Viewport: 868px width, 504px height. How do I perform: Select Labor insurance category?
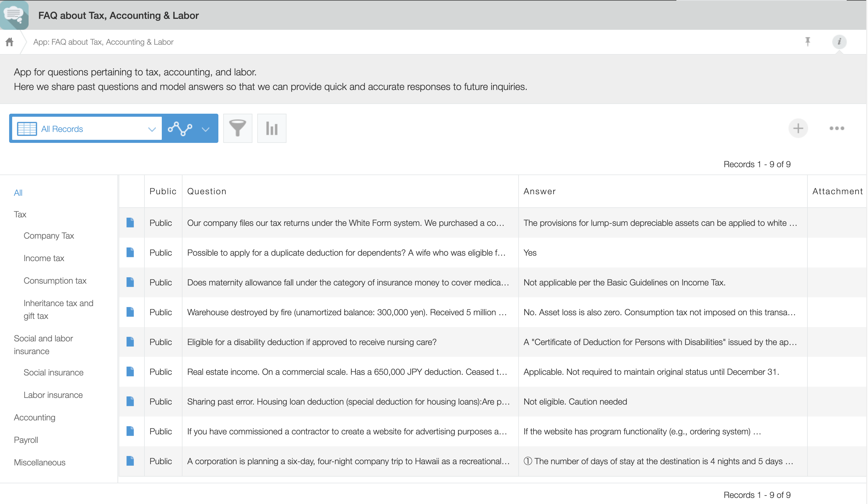click(53, 395)
